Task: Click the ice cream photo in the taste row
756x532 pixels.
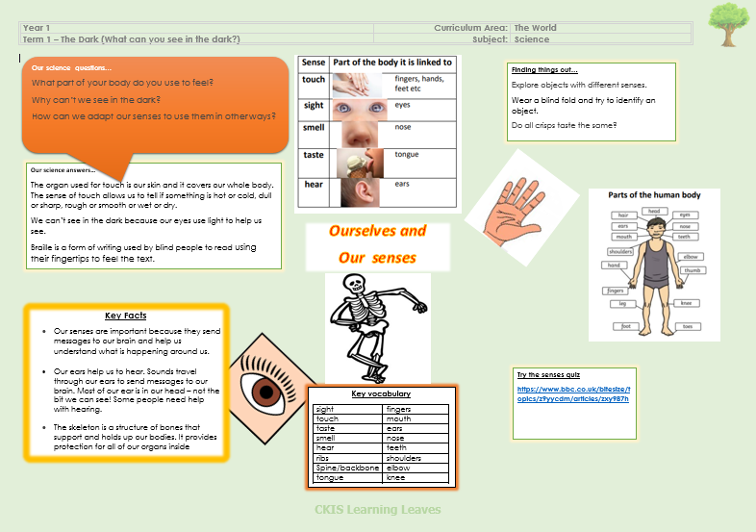Action: click(360, 163)
